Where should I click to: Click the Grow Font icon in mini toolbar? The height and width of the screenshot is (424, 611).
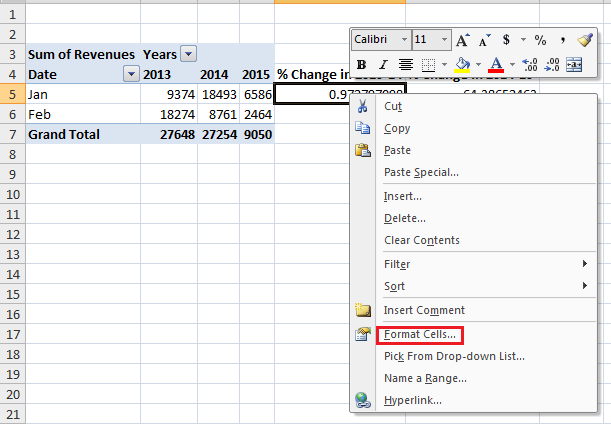[x=463, y=40]
